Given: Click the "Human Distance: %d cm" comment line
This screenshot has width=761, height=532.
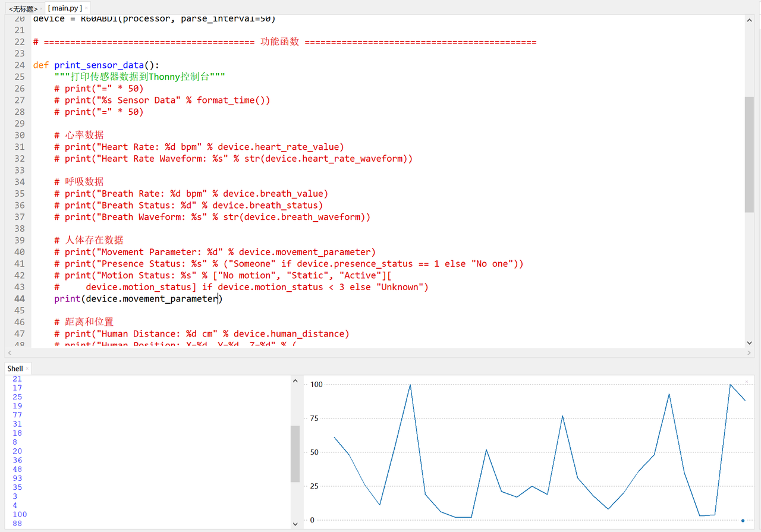Looking at the screenshot, I should tap(202, 333).
